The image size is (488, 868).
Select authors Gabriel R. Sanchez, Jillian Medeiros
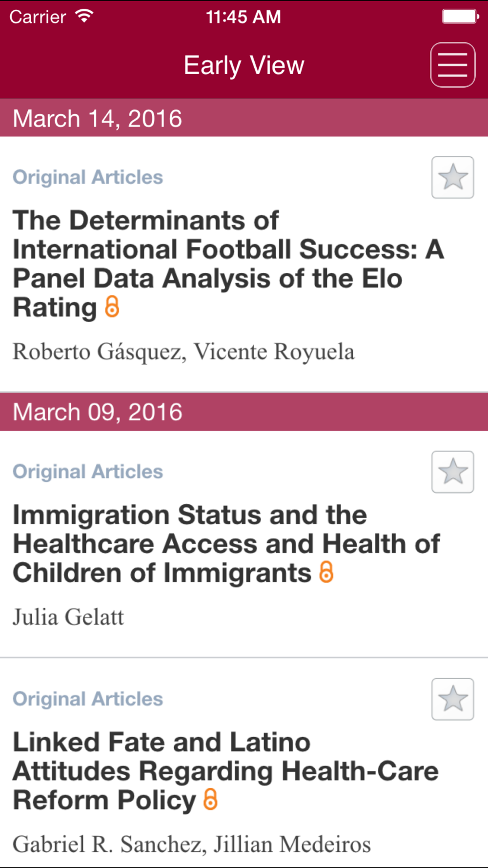pyautogui.click(x=192, y=844)
